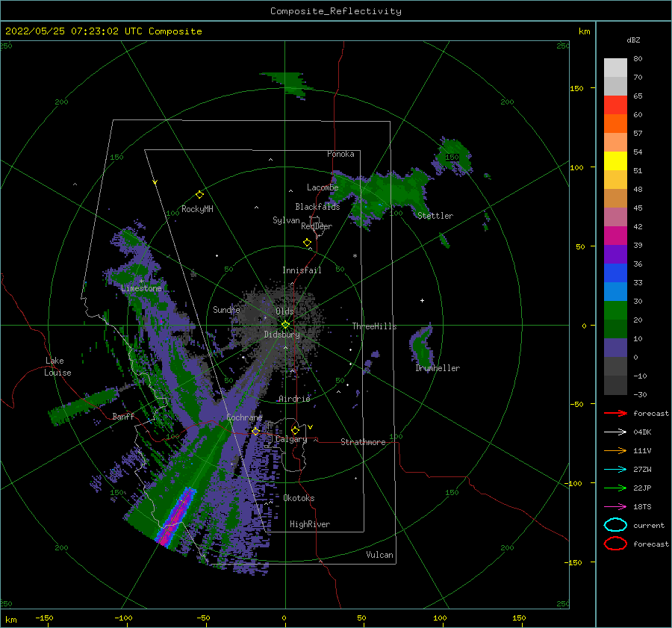Click the magenta 18TS arrow legend icon
Image resolution: width=672 pixels, height=628 pixels.
615,507
